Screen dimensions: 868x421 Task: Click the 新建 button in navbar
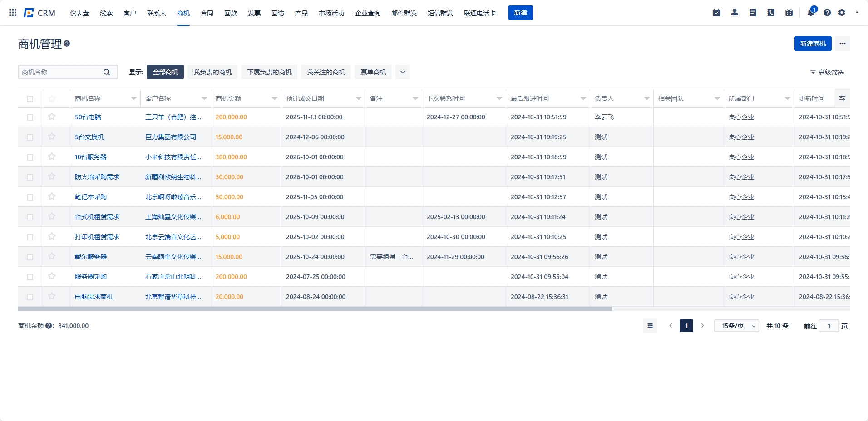(x=521, y=13)
